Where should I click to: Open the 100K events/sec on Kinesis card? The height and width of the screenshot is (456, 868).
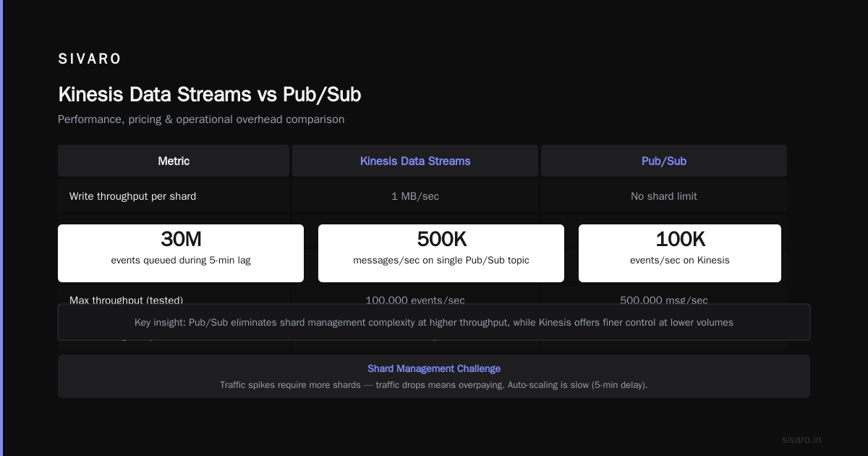680,253
